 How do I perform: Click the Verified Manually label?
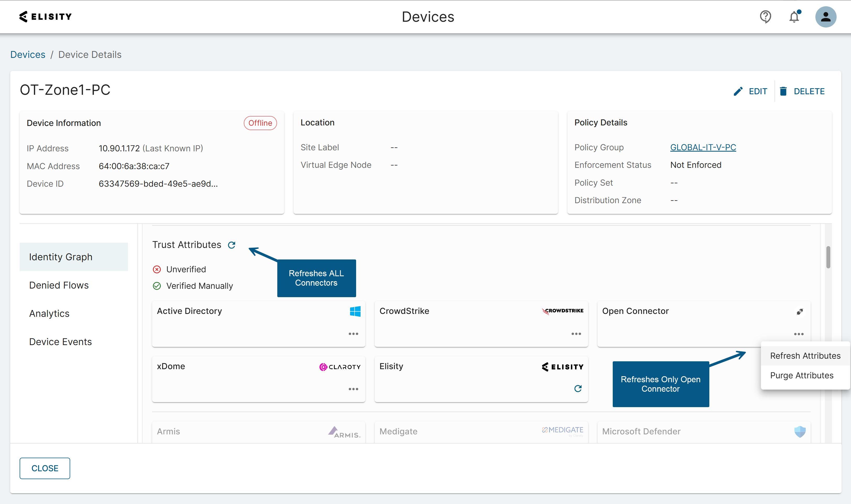point(200,286)
